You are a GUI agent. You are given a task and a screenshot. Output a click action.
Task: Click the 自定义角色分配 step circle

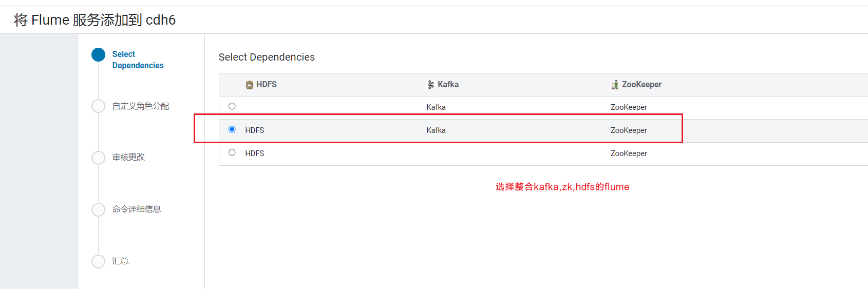[98, 106]
